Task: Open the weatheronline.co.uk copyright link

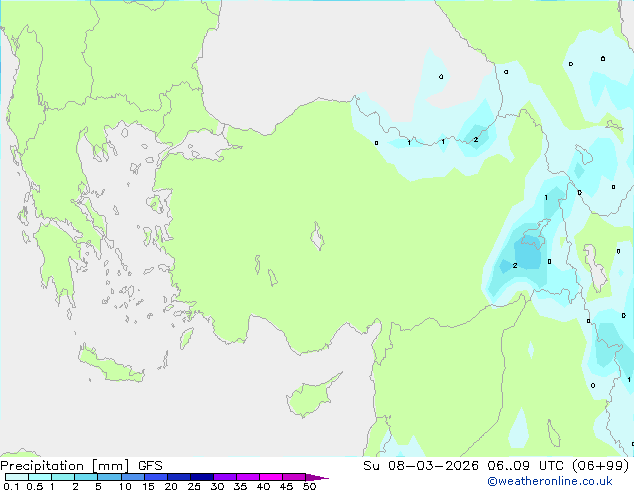Action: (x=550, y=481)
